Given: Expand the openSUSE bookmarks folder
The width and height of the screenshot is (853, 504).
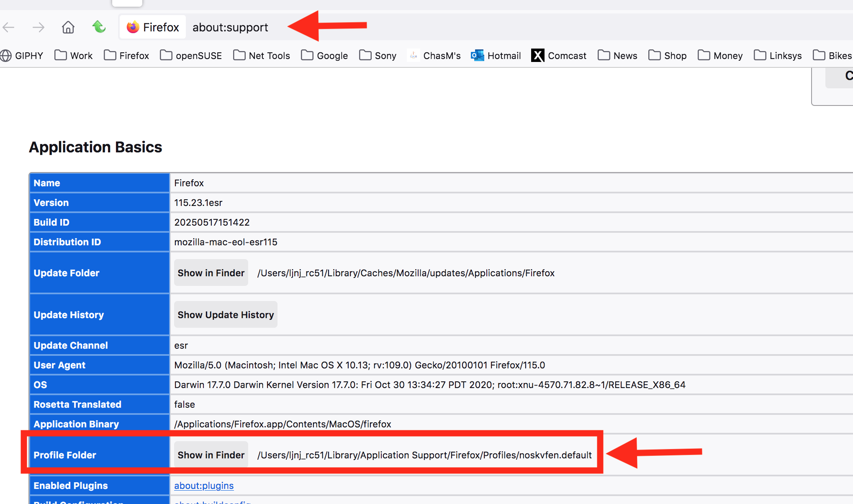Looking at the screenshot, I should [x=191, y=56].
